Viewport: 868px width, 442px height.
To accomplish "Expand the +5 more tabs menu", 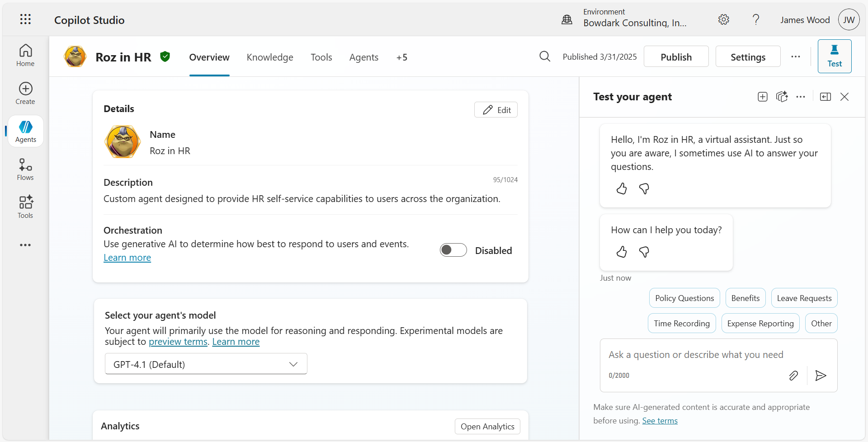I will (x=402, y=57).
